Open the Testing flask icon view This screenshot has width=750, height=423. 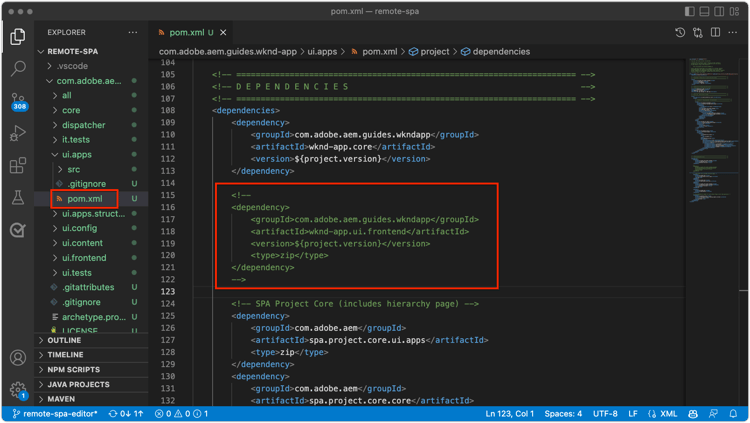[x=18, y=198]
